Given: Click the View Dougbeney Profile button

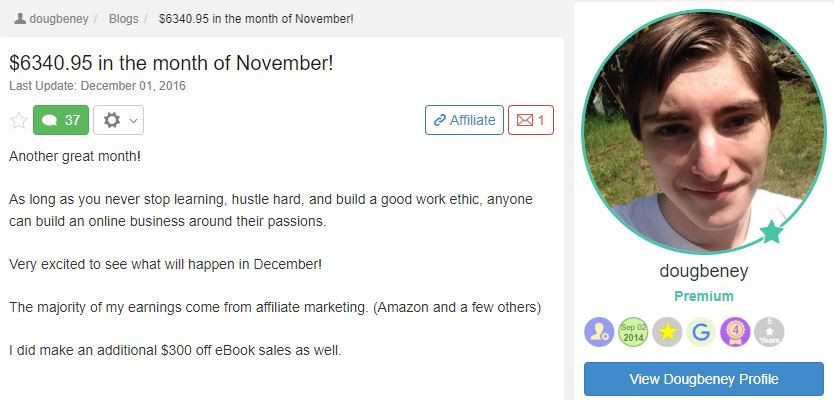Looking at the screenshot, I should (703, 379).
